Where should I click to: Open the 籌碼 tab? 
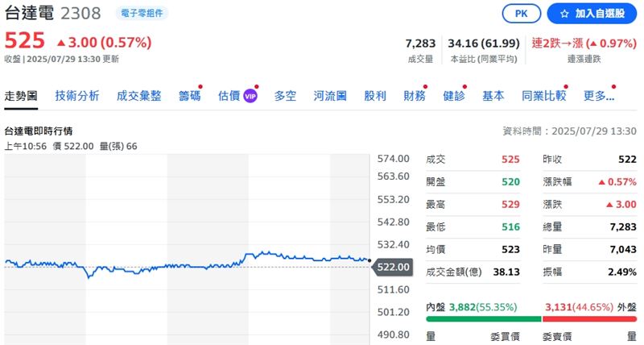coord(190,96)
